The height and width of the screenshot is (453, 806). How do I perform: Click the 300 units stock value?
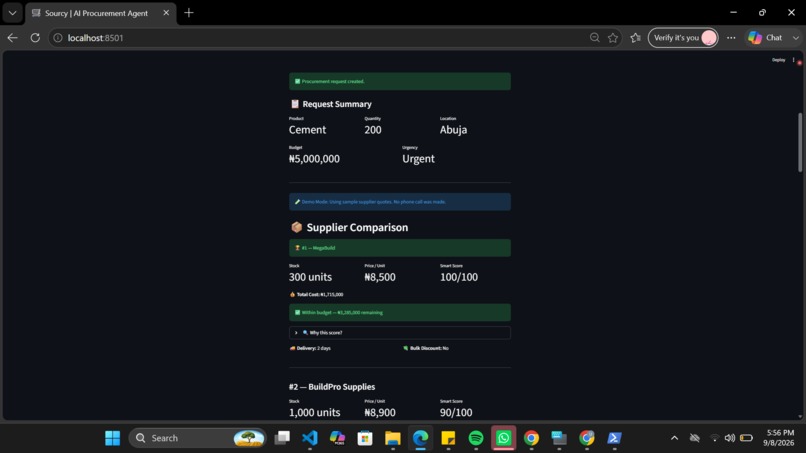click(310, 277)
